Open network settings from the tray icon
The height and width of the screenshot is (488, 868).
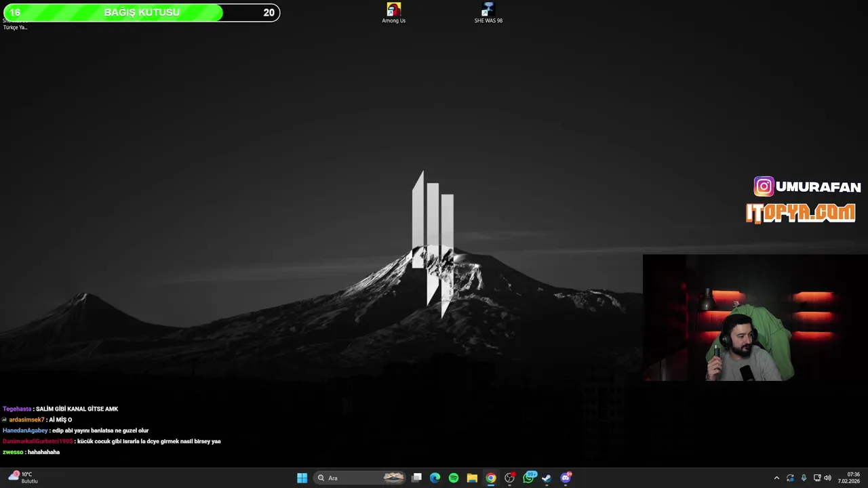coord(817,478)
